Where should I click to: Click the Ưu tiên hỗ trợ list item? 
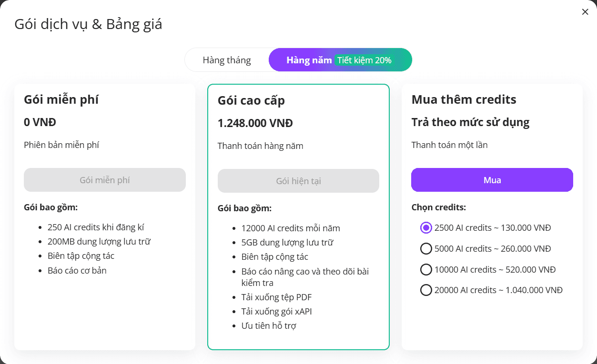pos(269,326)
